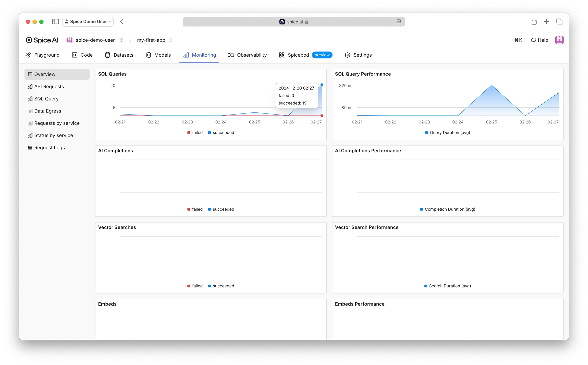
Task: Click the reader view icon in address bar
Action: [x=399, y=22]
